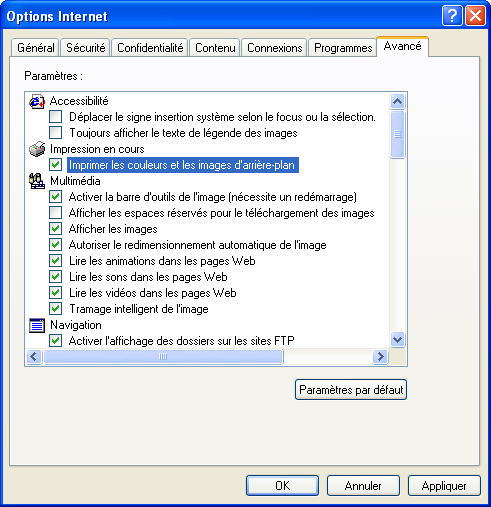Click the horizontal scrollbar thumb
Screen dimensions: 491x507
click(x=163, y=357)
